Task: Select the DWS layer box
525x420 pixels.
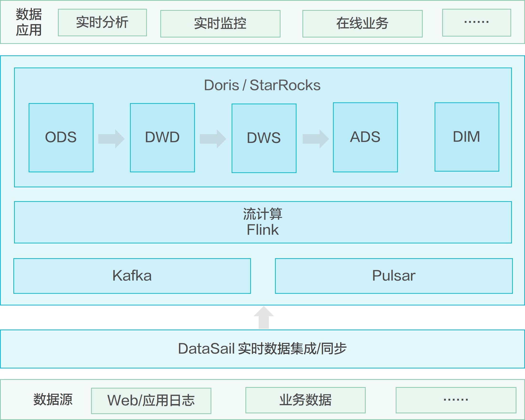Action: (264, 138)
